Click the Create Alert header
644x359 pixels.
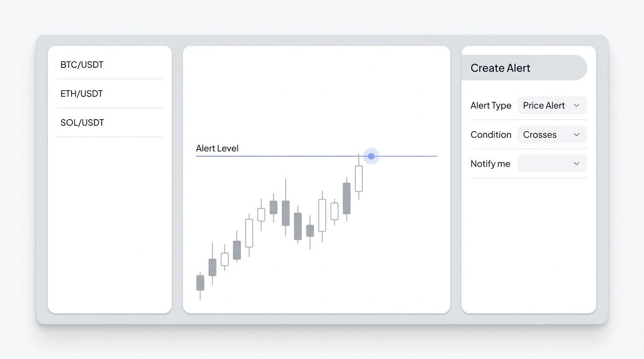click(x=500, y=68)
